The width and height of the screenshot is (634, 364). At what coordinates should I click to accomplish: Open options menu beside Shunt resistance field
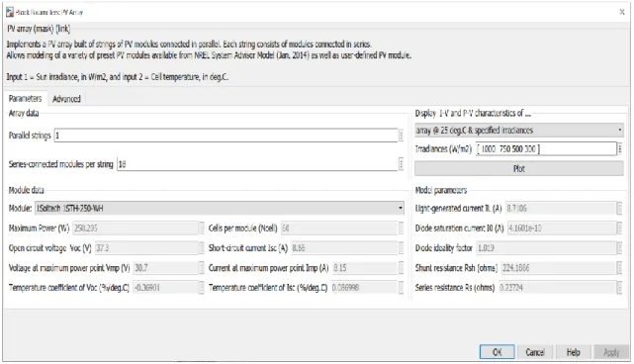click(x=620, y=268)
